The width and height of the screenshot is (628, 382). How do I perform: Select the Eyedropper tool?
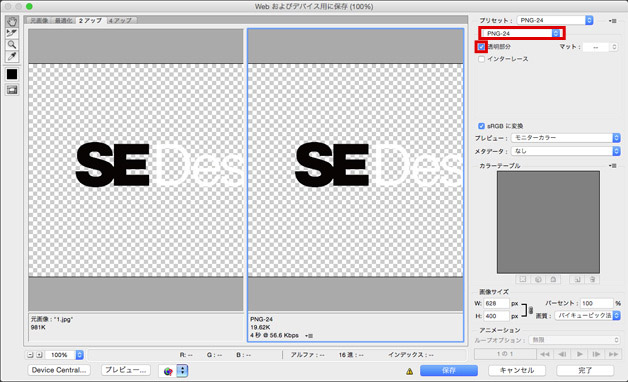(x=12, y=56)
